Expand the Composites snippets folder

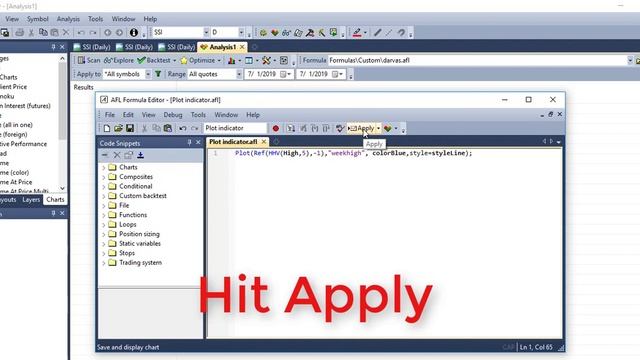(x=104, y=177)
